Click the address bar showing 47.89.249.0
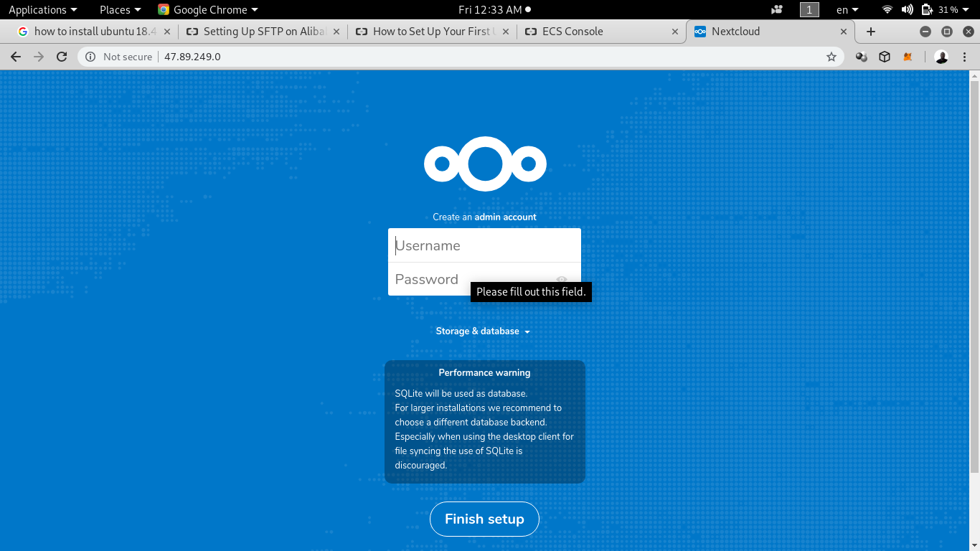Image resolution: width=980 pixels, height=551 pixels. coord(459,57)
